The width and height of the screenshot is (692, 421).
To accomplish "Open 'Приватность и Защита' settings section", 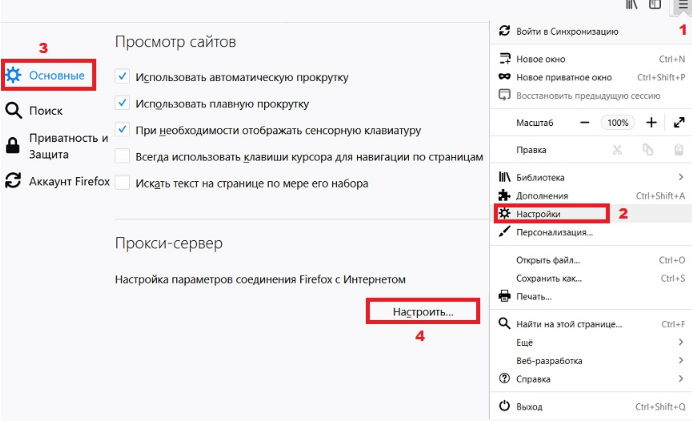I will [68, 146].
